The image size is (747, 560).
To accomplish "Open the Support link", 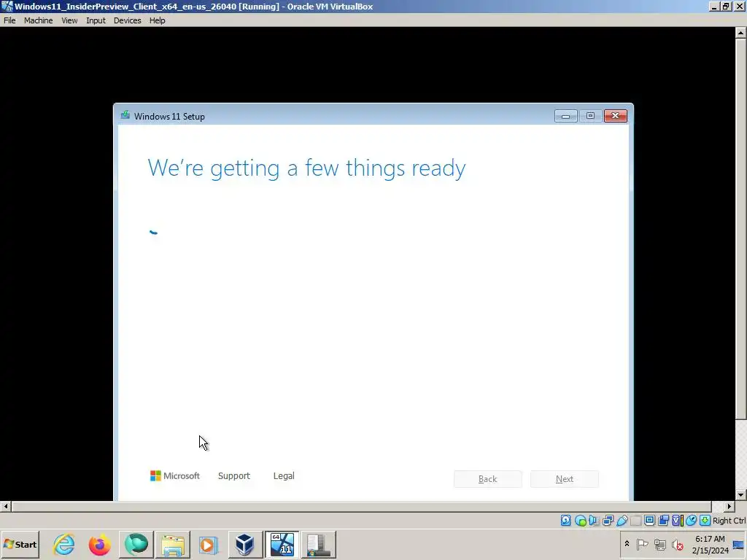I will click(234, 475).
